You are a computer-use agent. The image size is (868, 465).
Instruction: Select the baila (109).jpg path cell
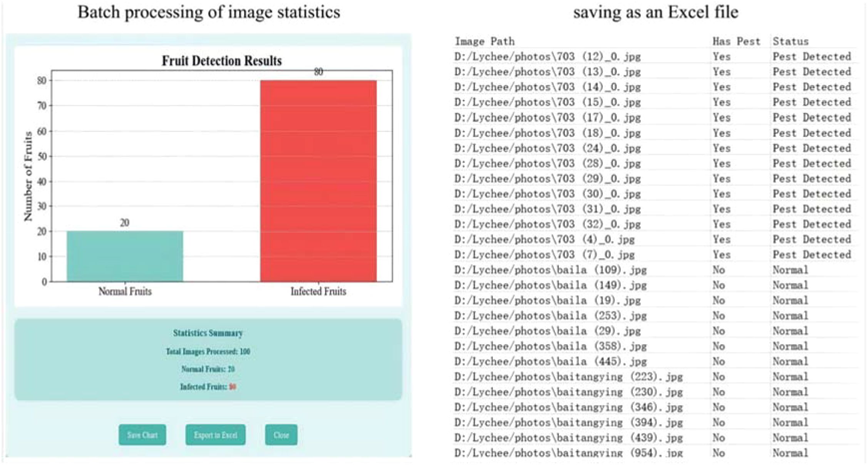click(550, 270)
